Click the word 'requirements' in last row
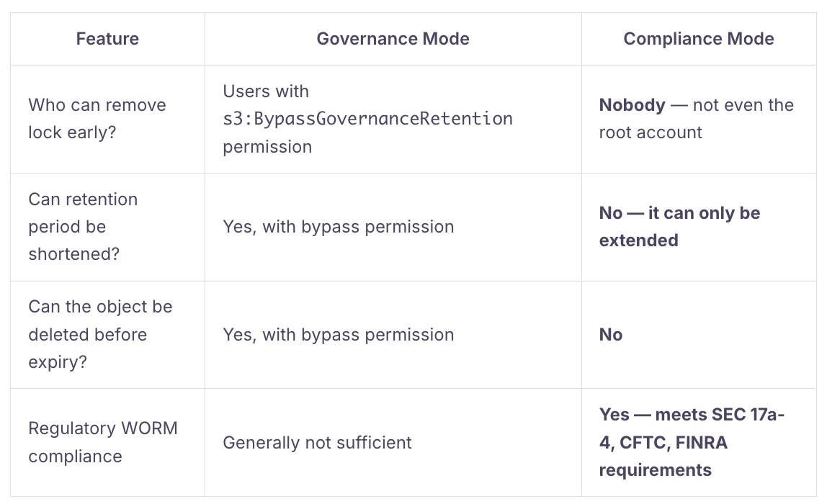 655,469
